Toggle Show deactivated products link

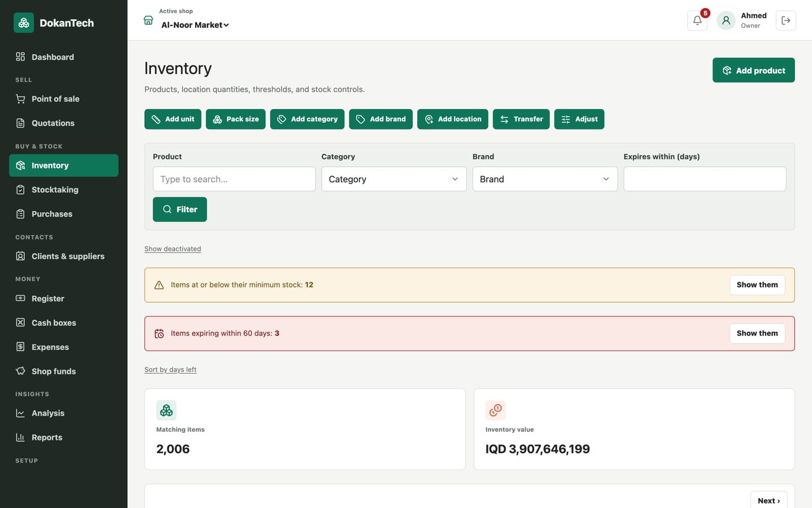click(x=173, y=249)
